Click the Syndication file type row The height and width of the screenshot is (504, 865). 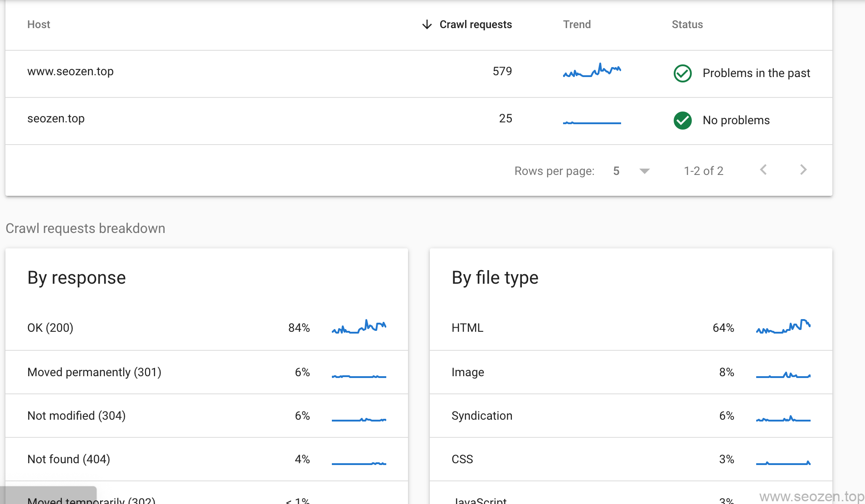[482, 416]
